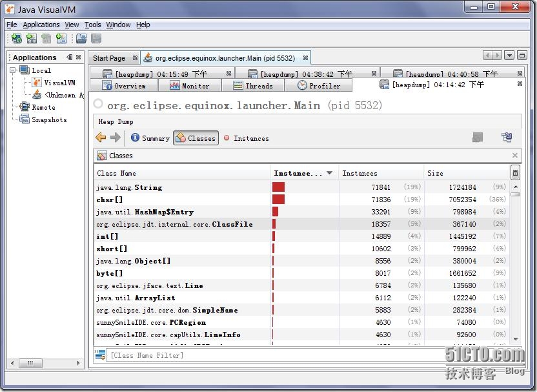The width and height of the screenshot is (537, 392).
Task: Switch to the Threads tab
Action: click(x=253, y=86)
